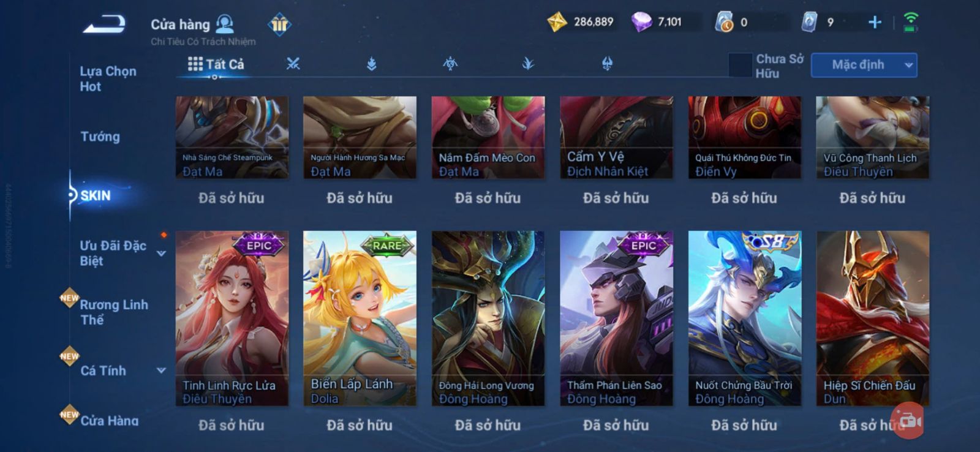Expand the Ưu Đãi Đặc Biệt section
This screenshot has width=980, height=452.
(161, 253)
